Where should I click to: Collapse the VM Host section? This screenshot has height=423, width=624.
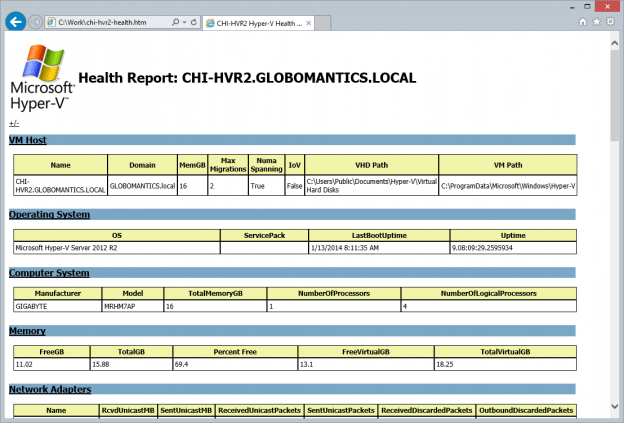[x=28, y=140]
